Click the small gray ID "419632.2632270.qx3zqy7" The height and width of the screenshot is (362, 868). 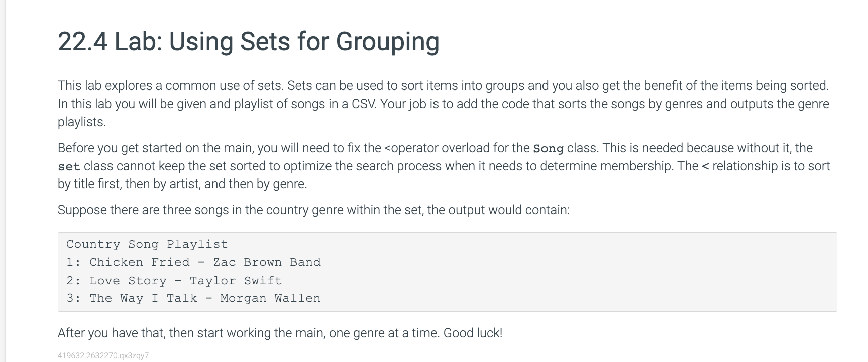click(x=103, y=356)
